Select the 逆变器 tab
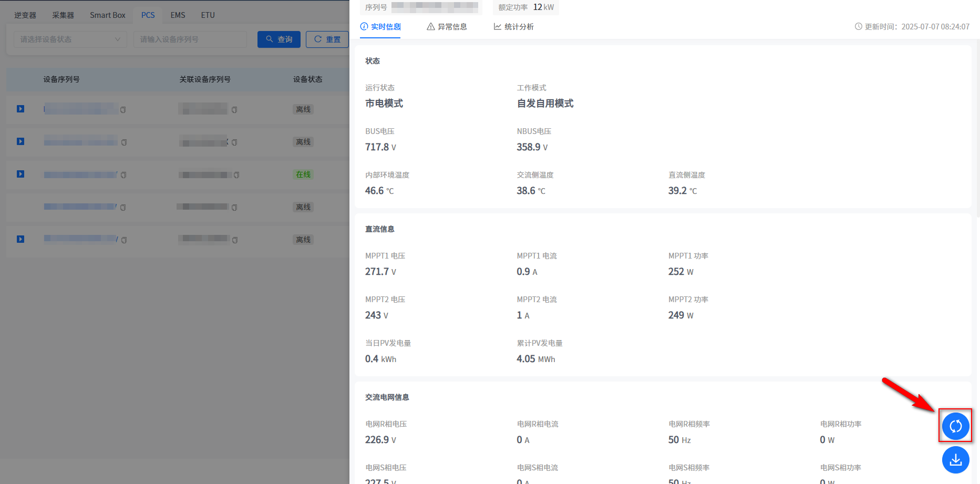Screen dimensions: 980x484 tap(25, 15)
